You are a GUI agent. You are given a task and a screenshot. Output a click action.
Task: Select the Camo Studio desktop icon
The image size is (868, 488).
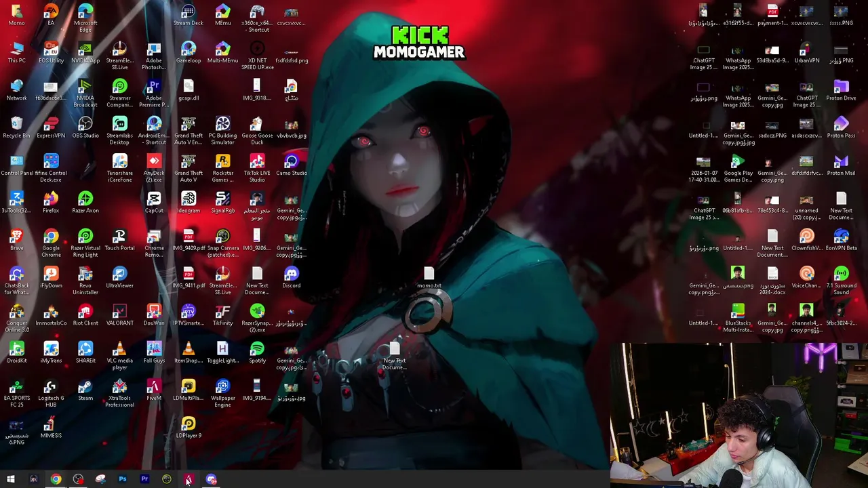[292, 165]
